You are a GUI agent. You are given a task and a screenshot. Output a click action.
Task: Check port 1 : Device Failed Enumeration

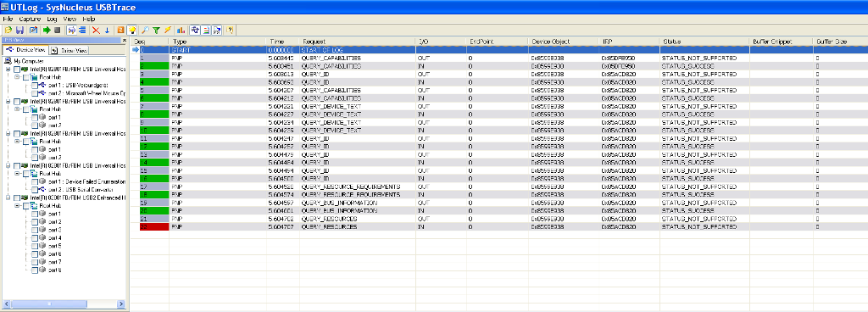point(34,181)
